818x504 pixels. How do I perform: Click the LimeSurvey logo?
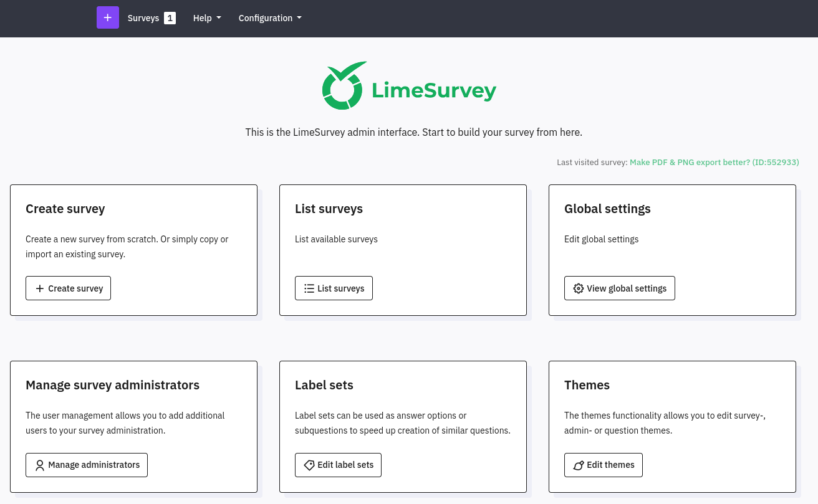click(x=409, y=86)
